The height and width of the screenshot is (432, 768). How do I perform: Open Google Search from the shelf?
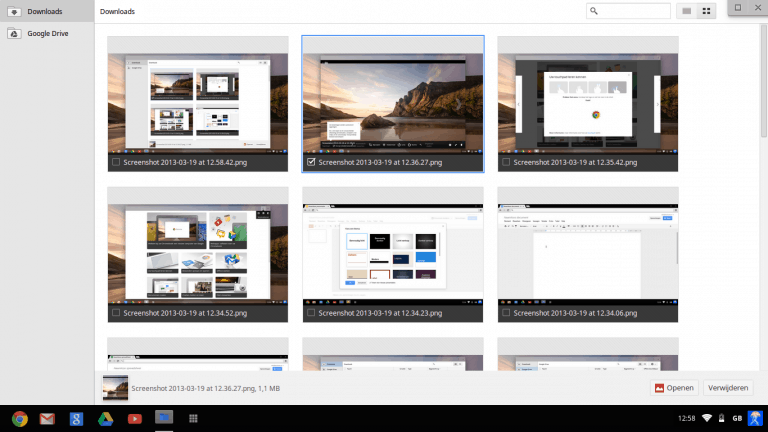tap(76, 419)
